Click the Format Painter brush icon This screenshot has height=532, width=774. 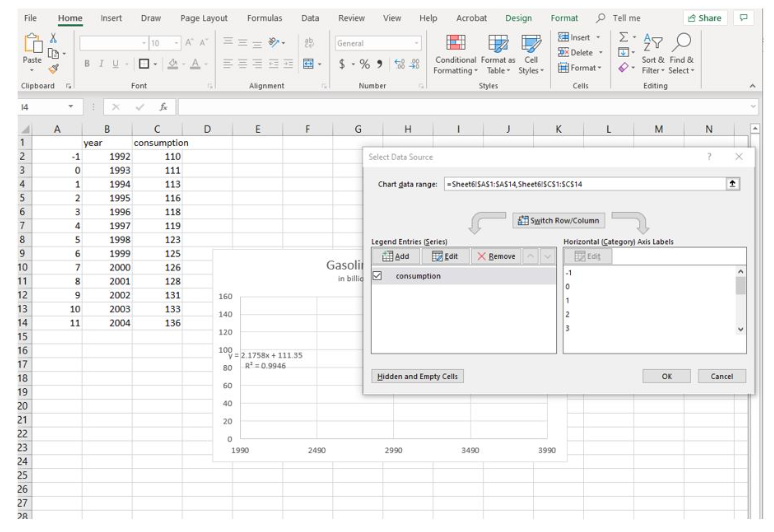coord(53,69)
